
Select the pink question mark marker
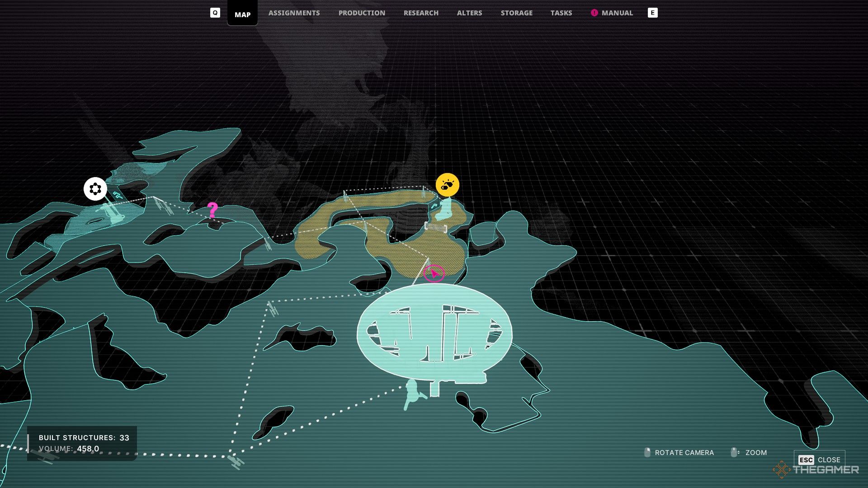212,210
